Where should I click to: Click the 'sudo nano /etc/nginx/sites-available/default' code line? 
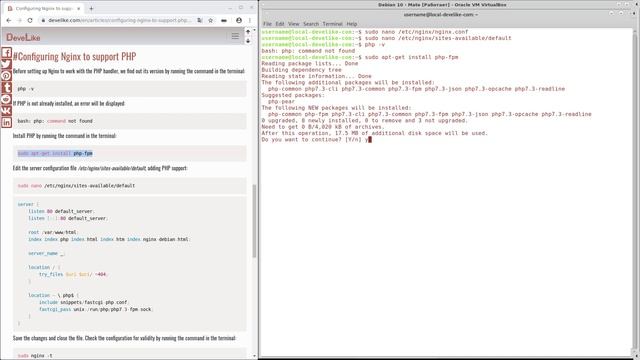[76, 186]
